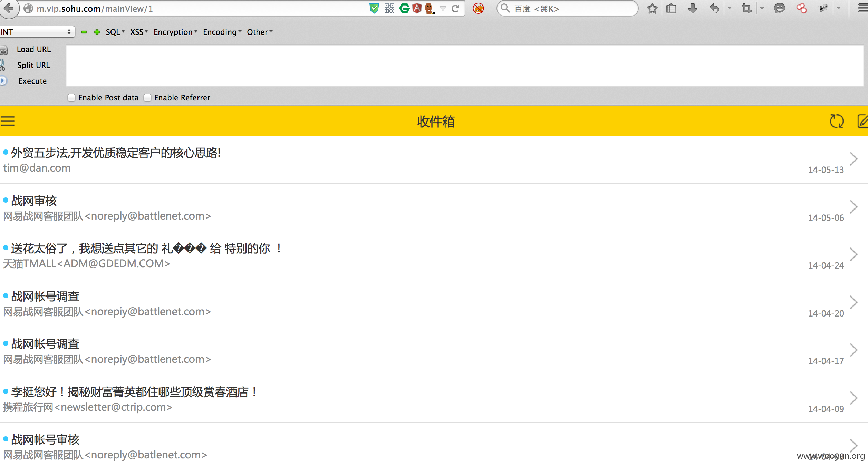The image size is (868, 466).
Task: Click Split URL button
Action: click(33, 65)
